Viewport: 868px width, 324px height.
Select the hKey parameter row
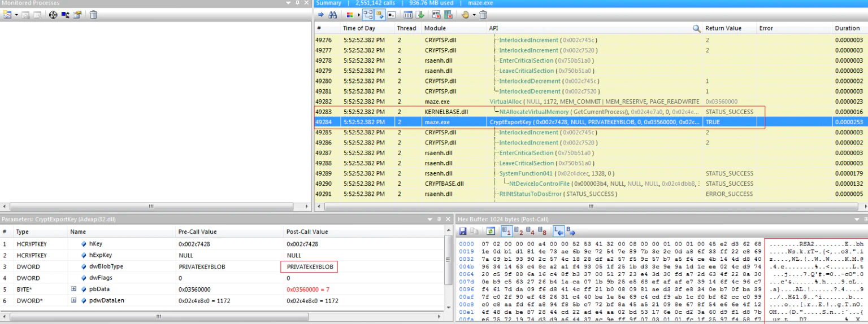tap(222, 244)
